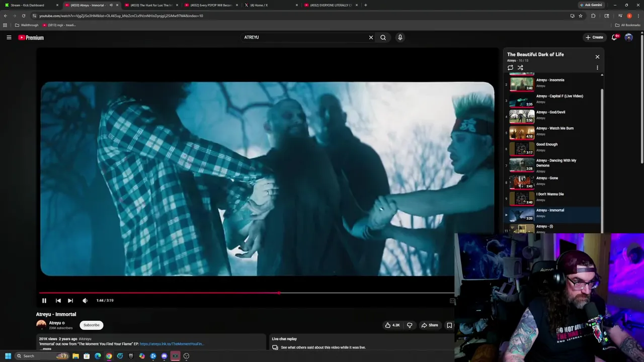Image resolution: width=644 pixels, height=362 pixels.
Task: Open the Chrome extensions puzzle icon
Action: pyautogui.click(x=593, y=16)
